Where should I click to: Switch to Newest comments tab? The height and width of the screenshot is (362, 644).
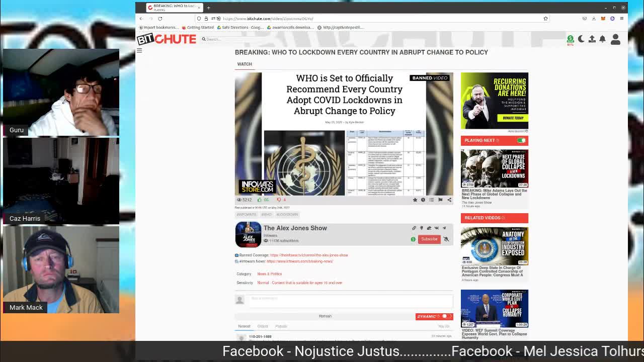point(244,326)
